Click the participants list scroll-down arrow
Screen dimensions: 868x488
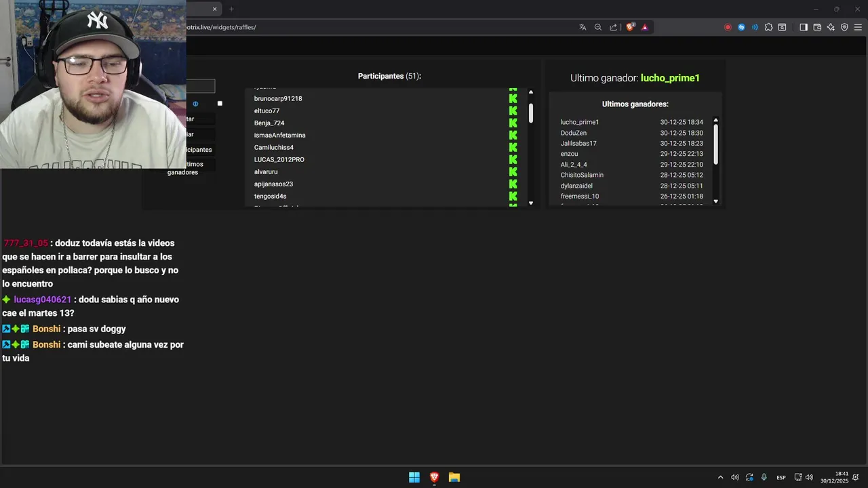pos(531,203)
